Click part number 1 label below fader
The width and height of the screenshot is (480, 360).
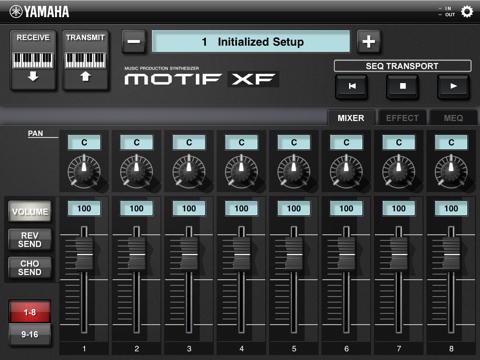tap(84, 349)
